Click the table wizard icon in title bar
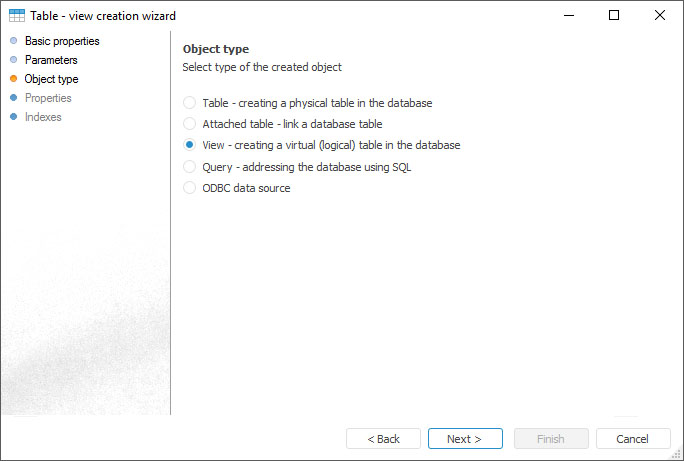This screenshot has height=461, width=684. pos(17,15)
